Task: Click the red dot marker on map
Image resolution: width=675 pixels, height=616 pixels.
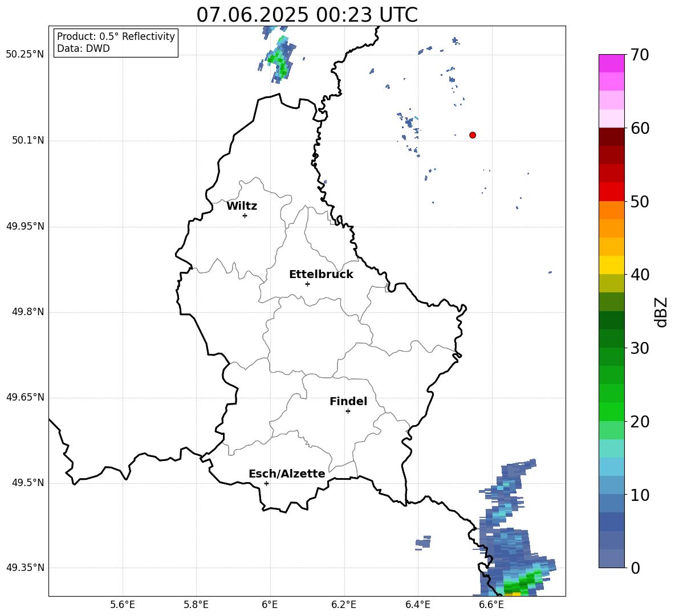Action: click(473, 135)
